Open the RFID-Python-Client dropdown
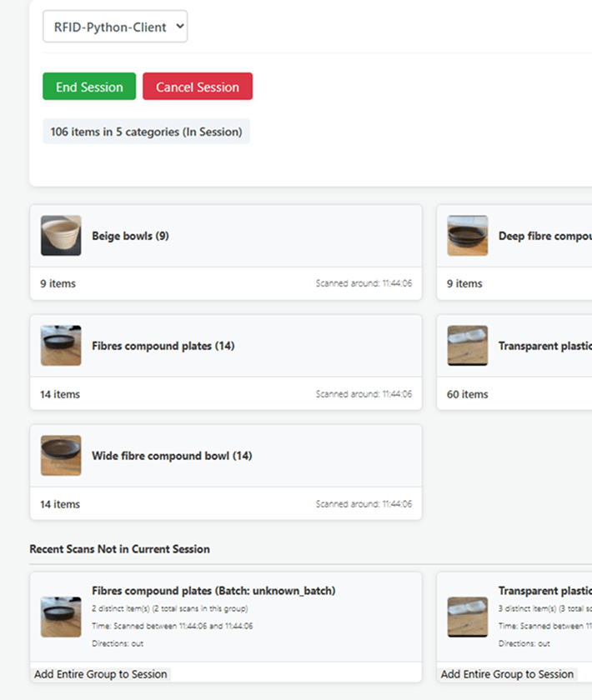Viewport: 592px width, 700px height. pyautogui.click(x=115, y=27)
